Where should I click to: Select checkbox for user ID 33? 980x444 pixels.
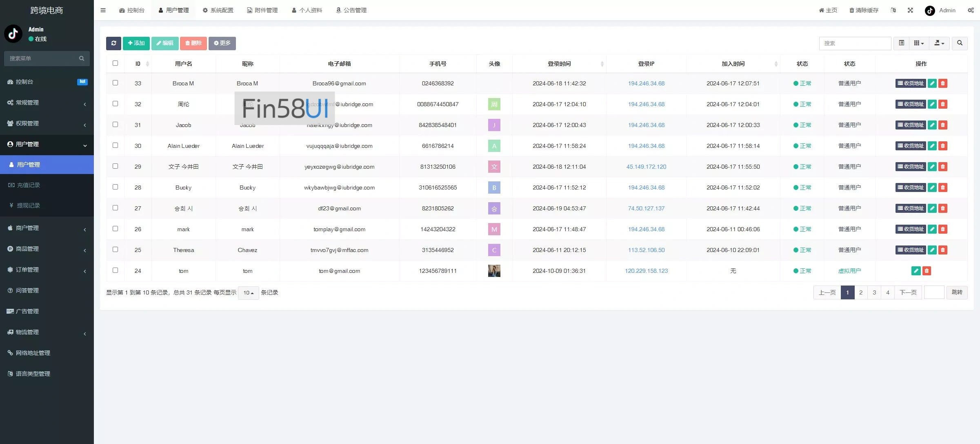tap(115, 83)
